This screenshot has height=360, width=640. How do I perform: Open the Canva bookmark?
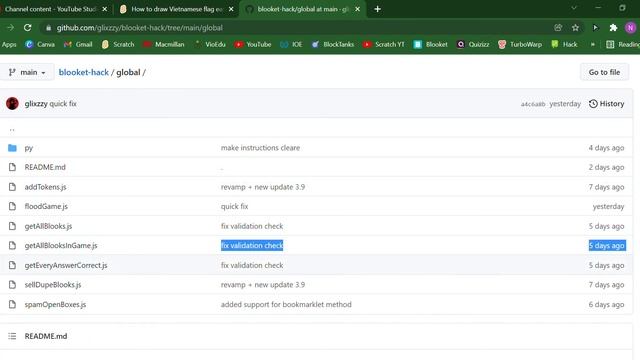coord(40,44)
